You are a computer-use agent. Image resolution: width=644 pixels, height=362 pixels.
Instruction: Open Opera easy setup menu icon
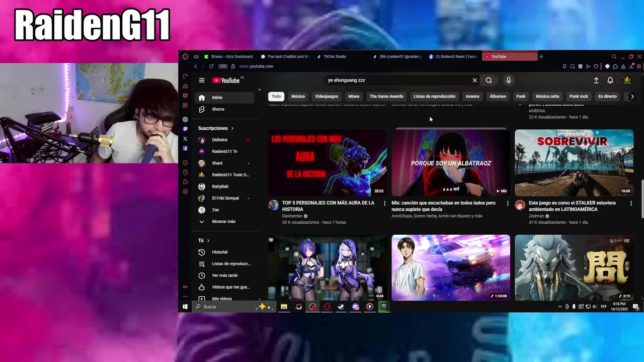pos(639,66)
